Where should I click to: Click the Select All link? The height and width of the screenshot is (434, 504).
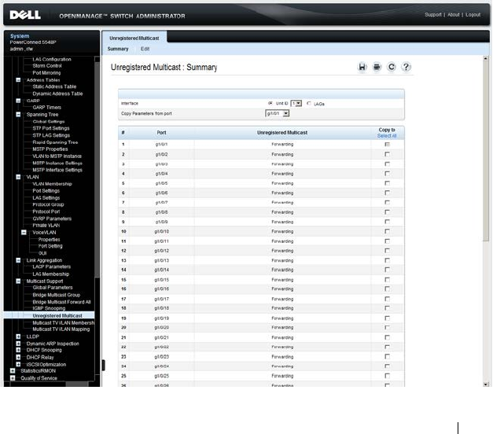tap(387, 136)
